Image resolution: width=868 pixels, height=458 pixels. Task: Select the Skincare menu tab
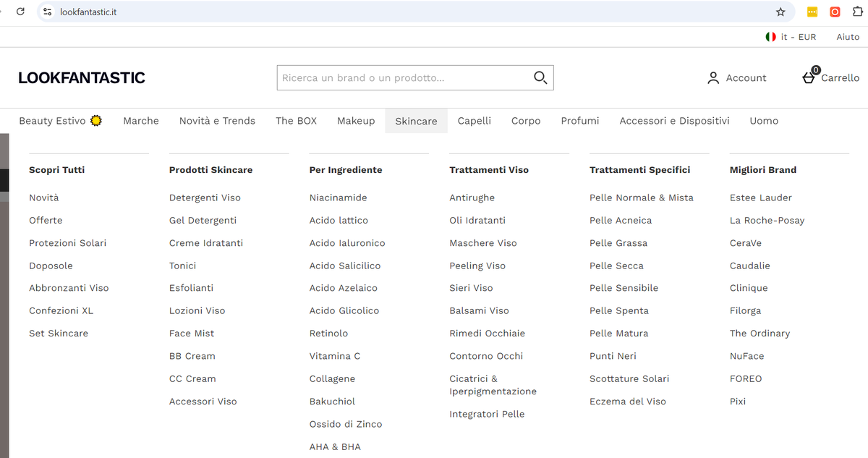coord(416,121)
